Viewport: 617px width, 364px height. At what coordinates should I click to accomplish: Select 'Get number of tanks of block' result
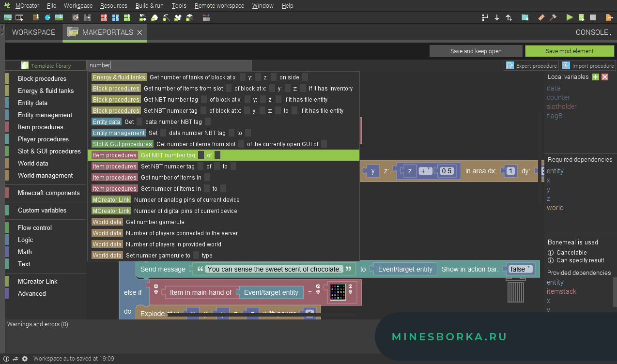tap(223, 77)
